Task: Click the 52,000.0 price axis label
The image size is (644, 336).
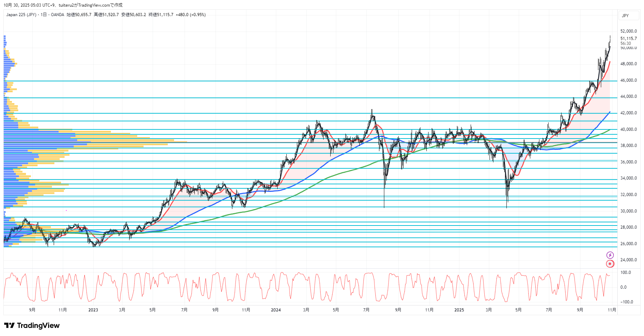Action: click(628, 31)
